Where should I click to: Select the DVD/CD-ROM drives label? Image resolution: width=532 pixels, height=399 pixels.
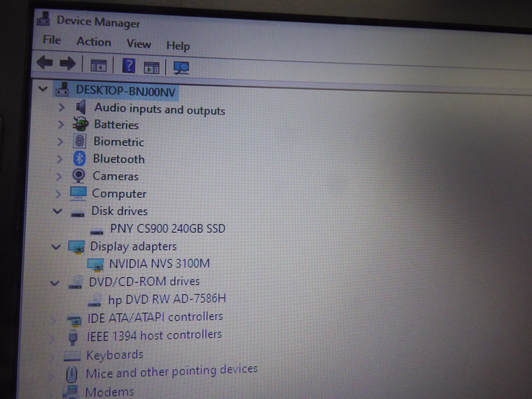(144, 282)
